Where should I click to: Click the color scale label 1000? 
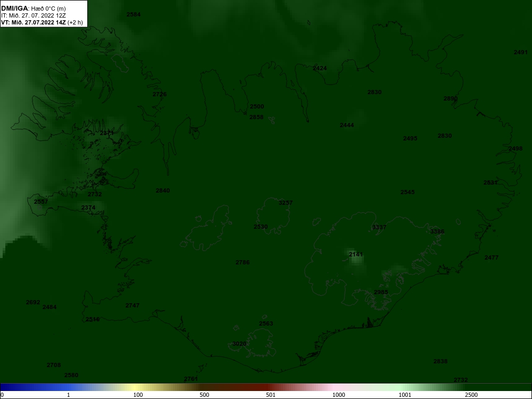pos(338,395)
